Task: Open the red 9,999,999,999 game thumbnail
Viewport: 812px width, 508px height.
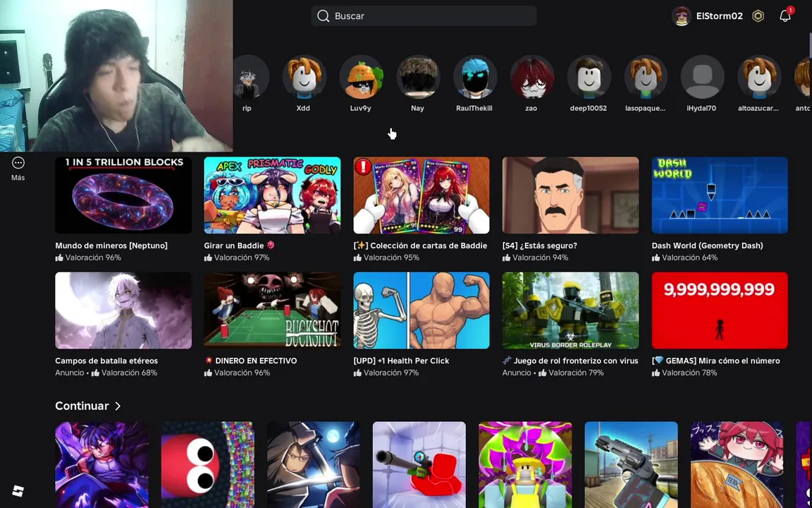Action: pos(719,310)
